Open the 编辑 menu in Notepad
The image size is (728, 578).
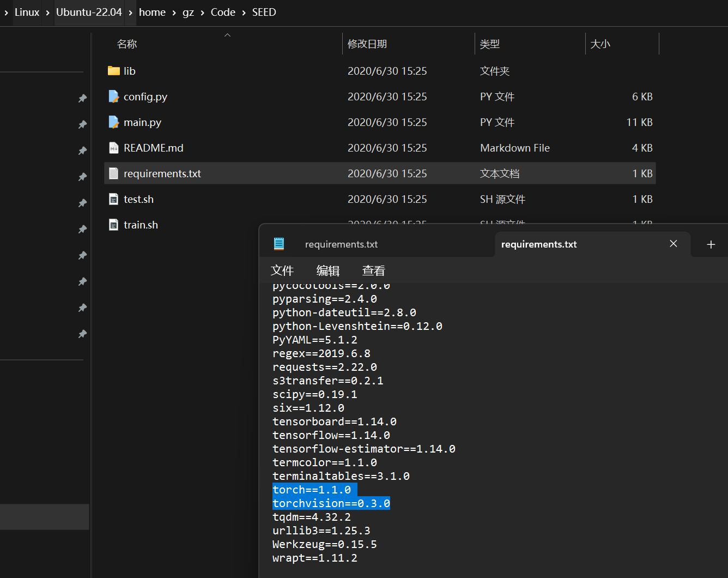coord(328,270)
